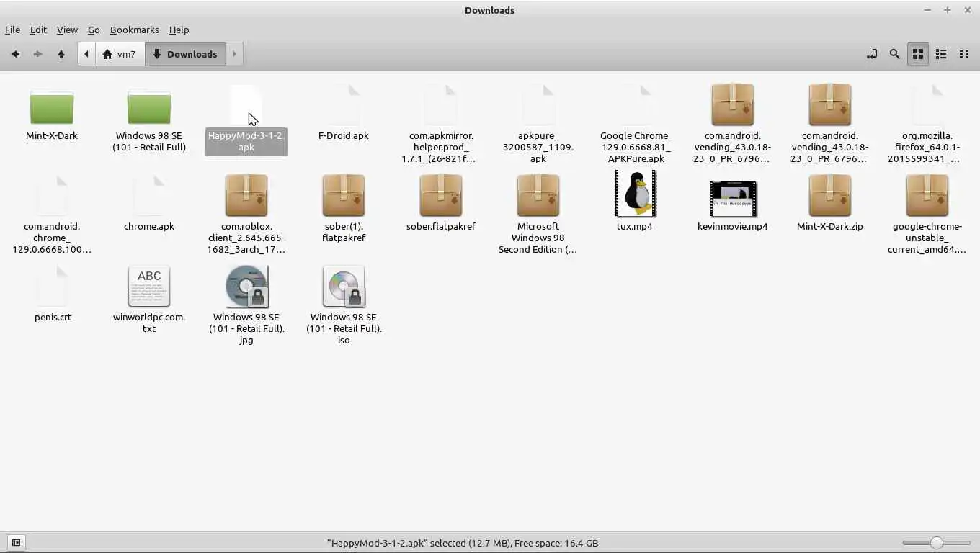Select the Mint-X-Dark.zip archive
The width and height of the screenshot is (980, 553).
tap(830, 204)
